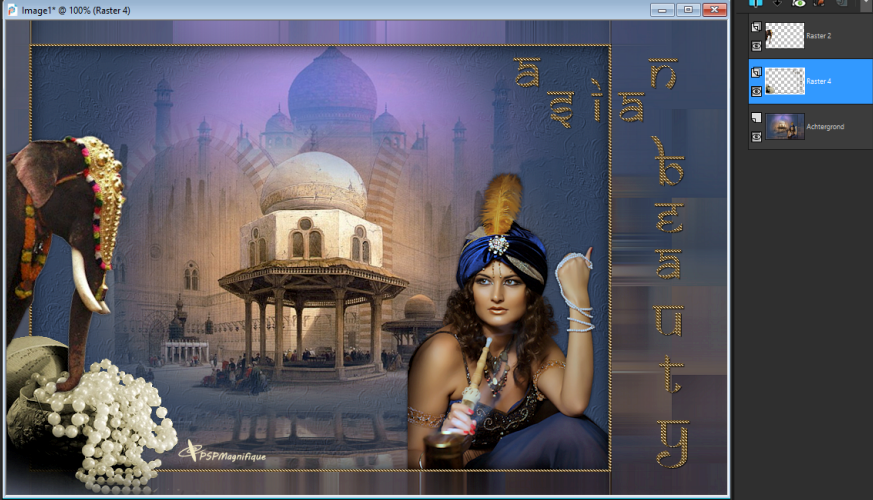873x500 pixels.
Task: Open the Image1 window system menu icon
Action: 10,10
